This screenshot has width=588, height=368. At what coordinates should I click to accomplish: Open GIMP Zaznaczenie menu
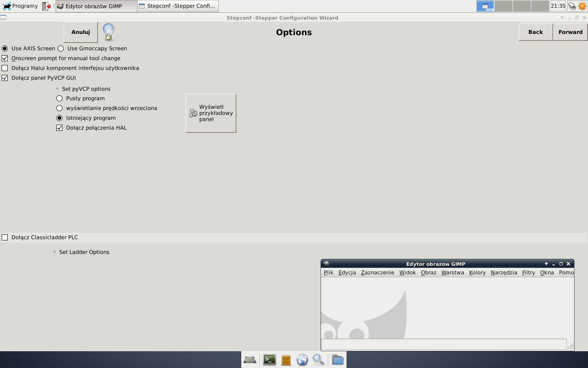(377, 272)
